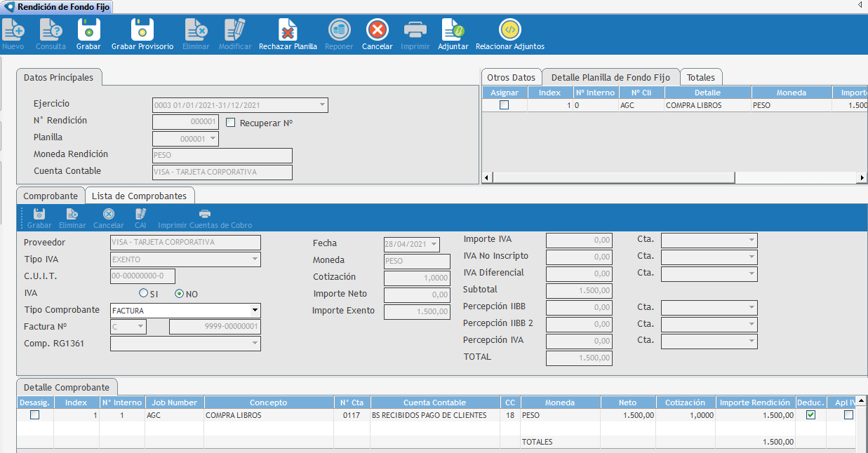
Task: Click the Rechazar Planilla icon
Action: point(288,30)
